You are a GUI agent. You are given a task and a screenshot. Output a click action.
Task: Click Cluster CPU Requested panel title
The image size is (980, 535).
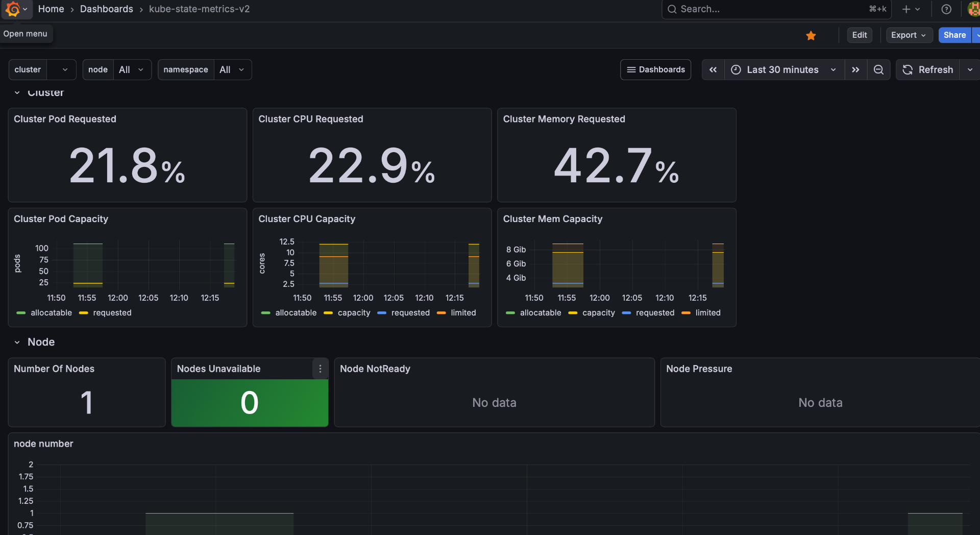pyautogui.click(x=311, y=119)
